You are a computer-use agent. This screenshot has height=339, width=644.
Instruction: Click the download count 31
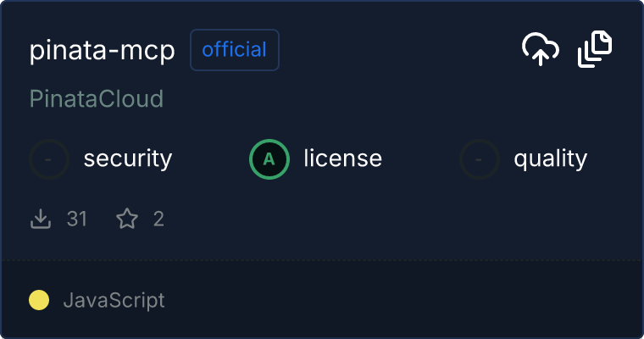[x=77, y=220]
